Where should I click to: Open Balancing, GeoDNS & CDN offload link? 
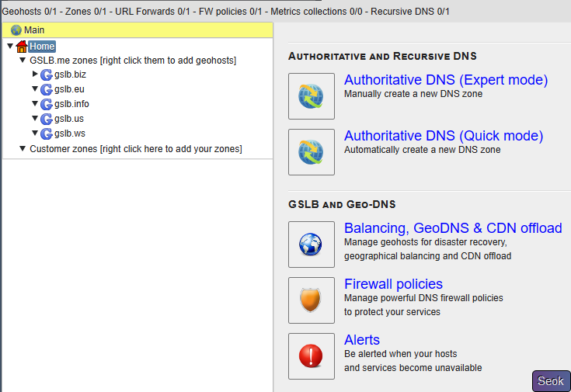coord(453,228)
